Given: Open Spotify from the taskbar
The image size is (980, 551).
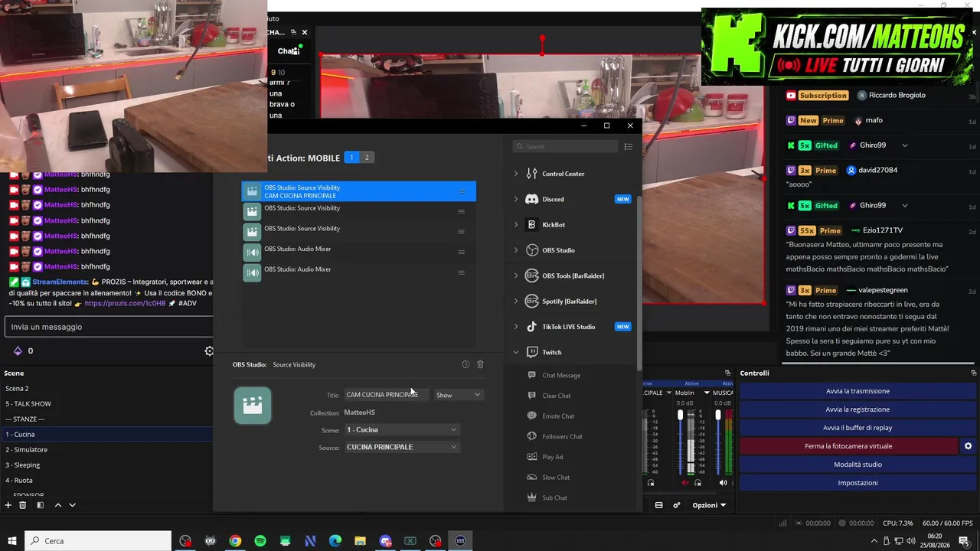Looking at the screenshot, I should 260,541.
